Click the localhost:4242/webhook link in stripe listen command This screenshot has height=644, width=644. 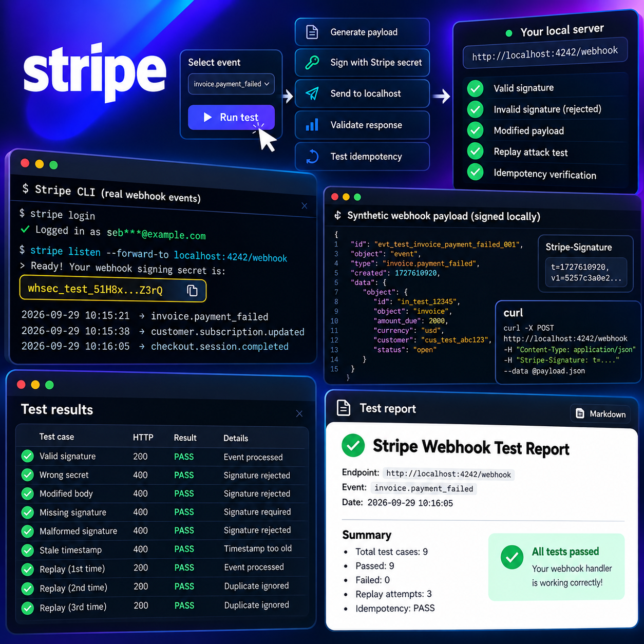pos(231,257)
